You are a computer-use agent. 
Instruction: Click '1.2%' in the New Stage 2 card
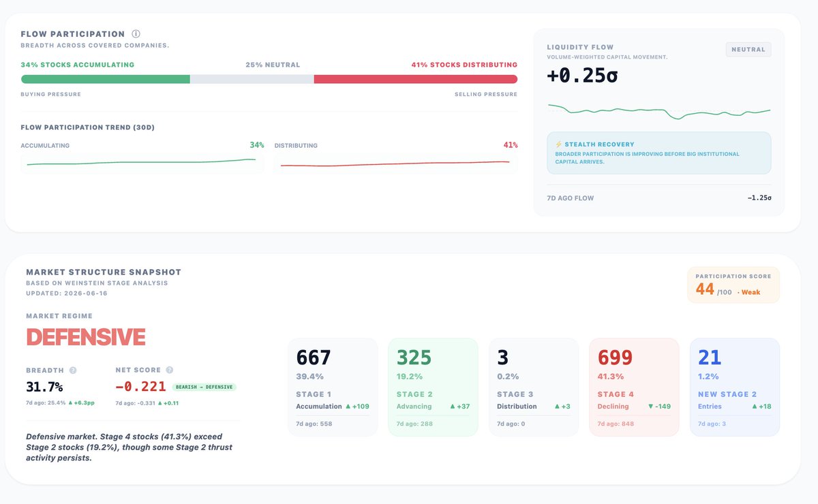coord(709,377)
